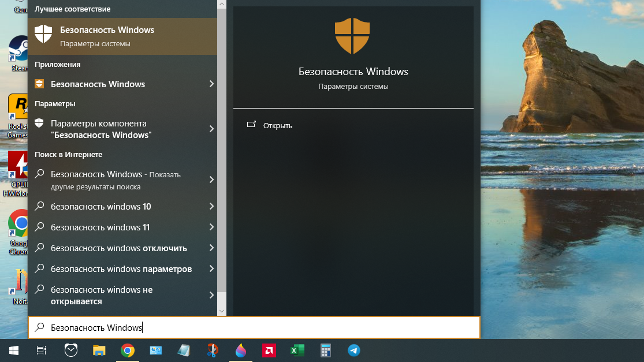The width and height of the screenshot is (644, 362).
Task: Open the colorful droplet app on the taskbar
Action: point(241,350)
